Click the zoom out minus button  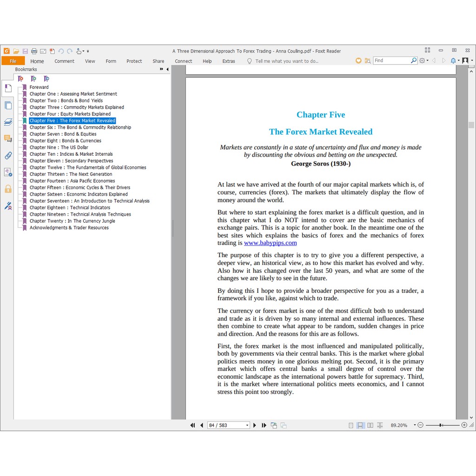[x=420, y=425]
